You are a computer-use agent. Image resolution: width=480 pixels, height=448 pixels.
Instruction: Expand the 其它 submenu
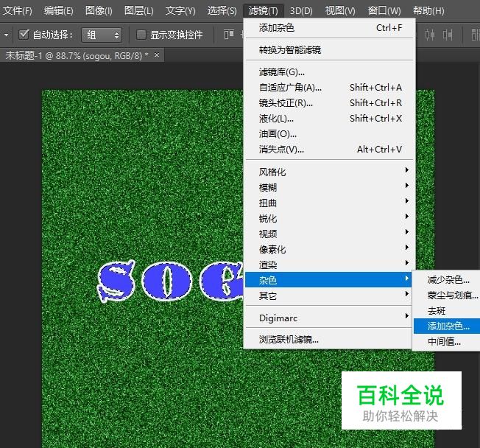[328, 295]
